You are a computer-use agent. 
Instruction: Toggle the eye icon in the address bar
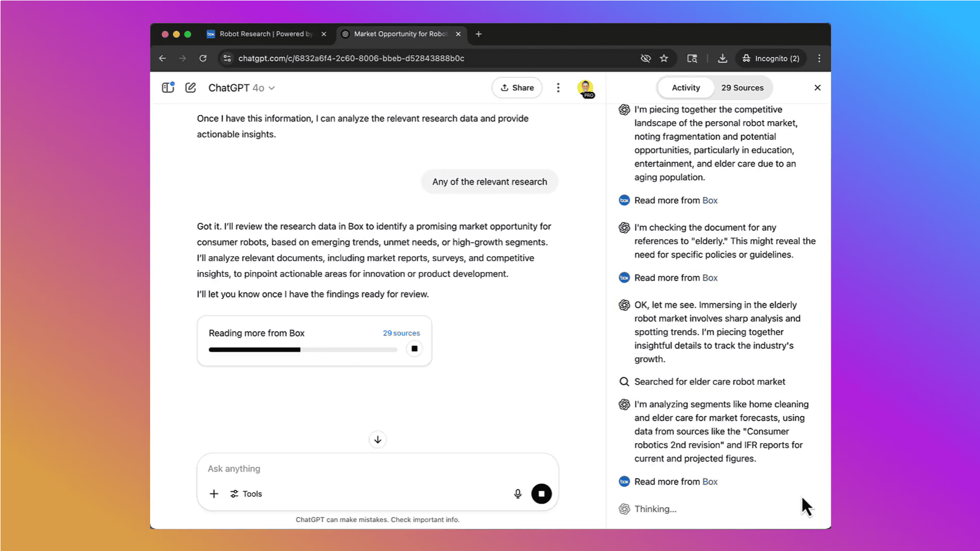[x=646, y=58]
